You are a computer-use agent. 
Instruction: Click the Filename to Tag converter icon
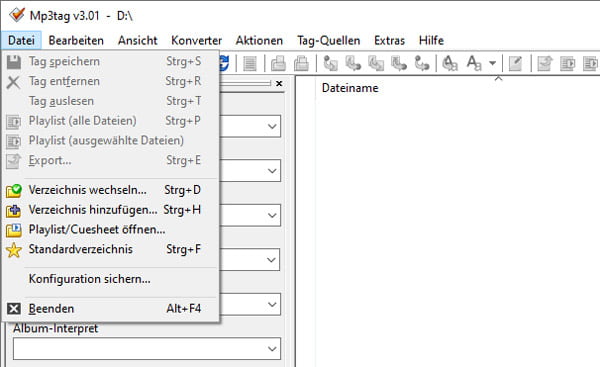(353, 64)
